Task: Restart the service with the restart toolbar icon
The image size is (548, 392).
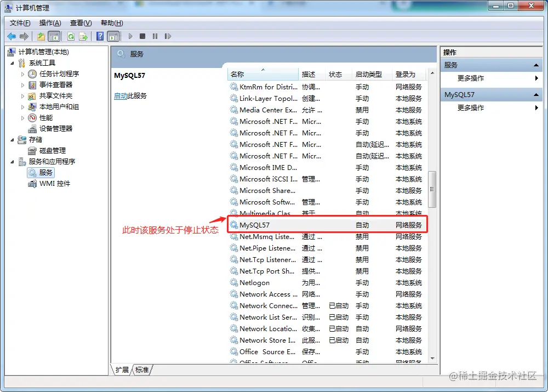Action: click(168, 36)
